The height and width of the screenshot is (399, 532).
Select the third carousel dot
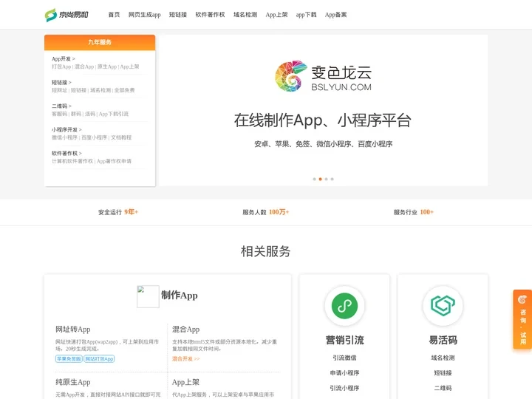point(327,179)
